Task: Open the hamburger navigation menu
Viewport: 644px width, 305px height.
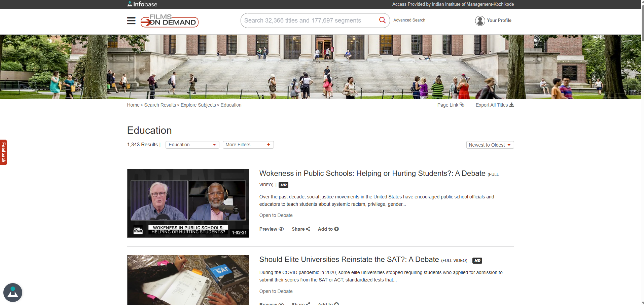Action: (131, 21)
